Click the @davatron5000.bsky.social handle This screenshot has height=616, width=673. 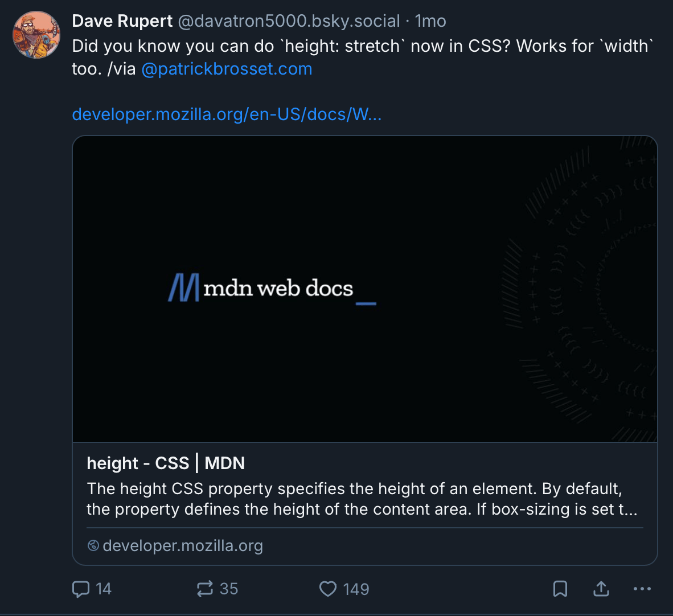click(289, 21)
